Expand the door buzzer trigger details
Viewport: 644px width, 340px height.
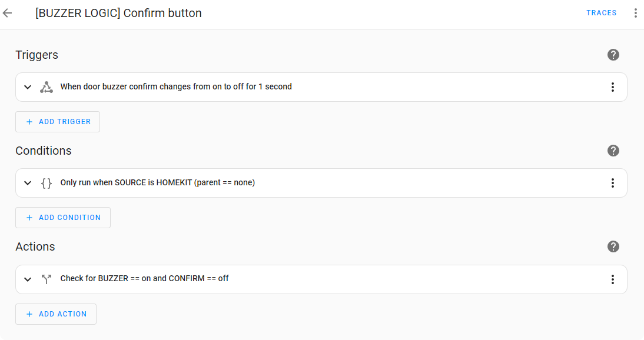click(x=27, y=86)
